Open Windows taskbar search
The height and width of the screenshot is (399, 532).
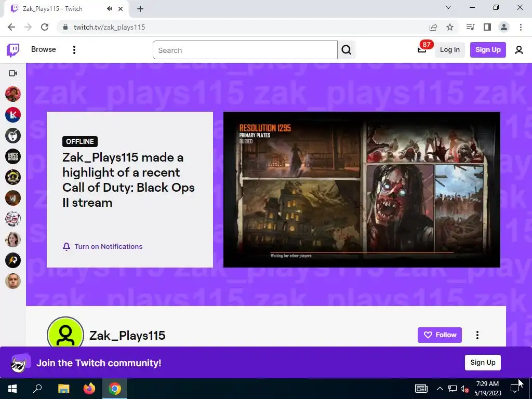(x=37, y=389)
